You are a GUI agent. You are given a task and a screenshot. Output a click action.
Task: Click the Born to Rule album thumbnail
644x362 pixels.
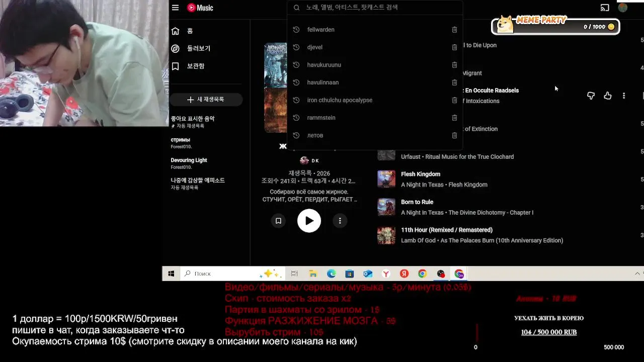pyautogui.click(x=386, y=207)
